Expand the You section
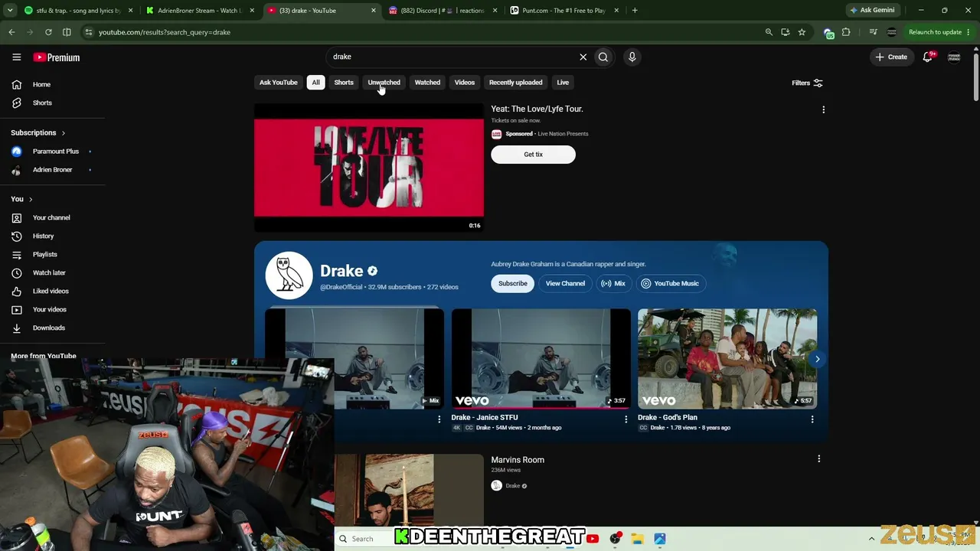Image resolution: width=980 pixels, height=551 pixels. [x=21, y=199]
